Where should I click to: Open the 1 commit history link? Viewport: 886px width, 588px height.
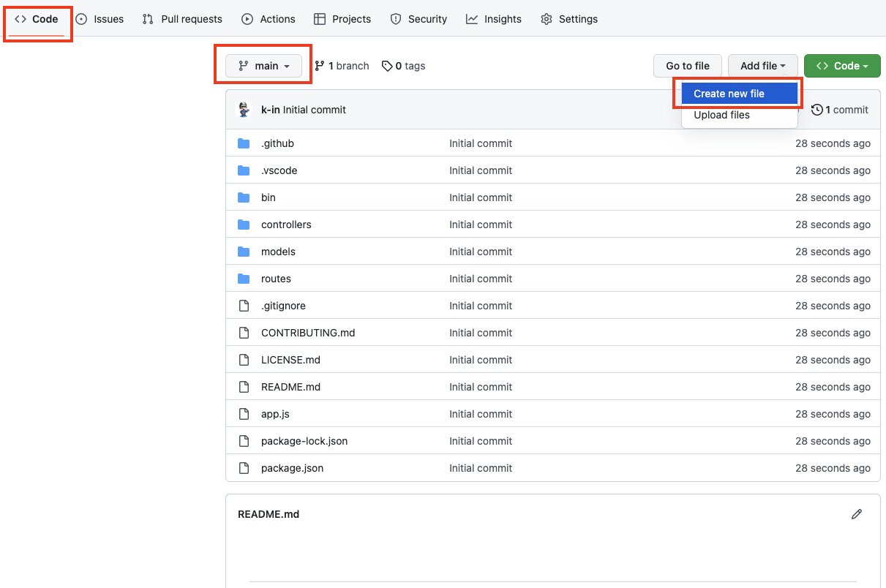840,110
